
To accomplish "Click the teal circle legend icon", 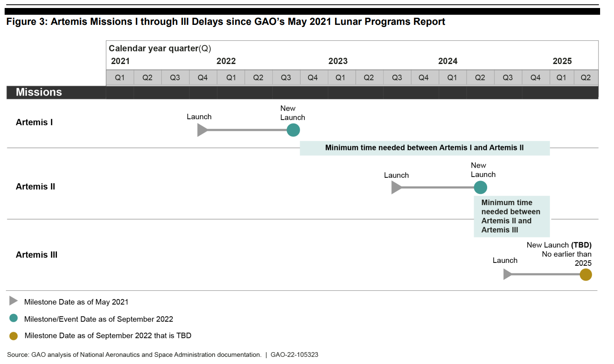I will tap(13, 318).
